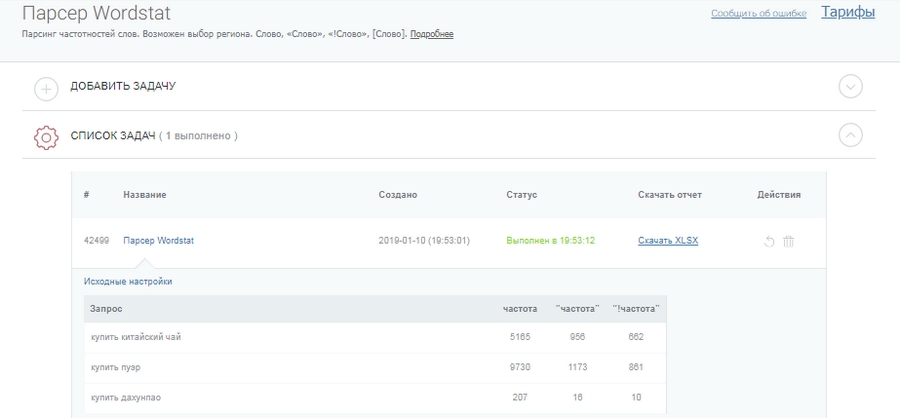900x418 pixels.
Task: Click the Запрос column header
Action: (x=106, y=309)
